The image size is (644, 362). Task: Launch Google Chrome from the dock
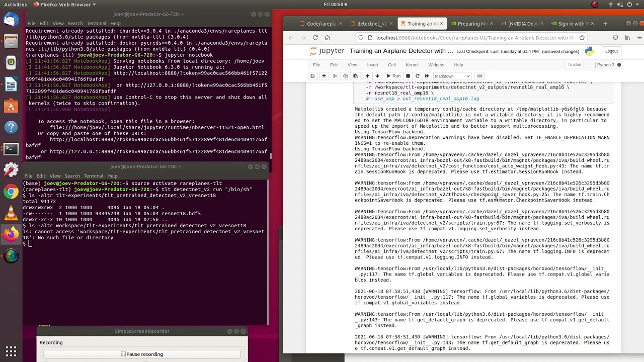tap(11, 192)
